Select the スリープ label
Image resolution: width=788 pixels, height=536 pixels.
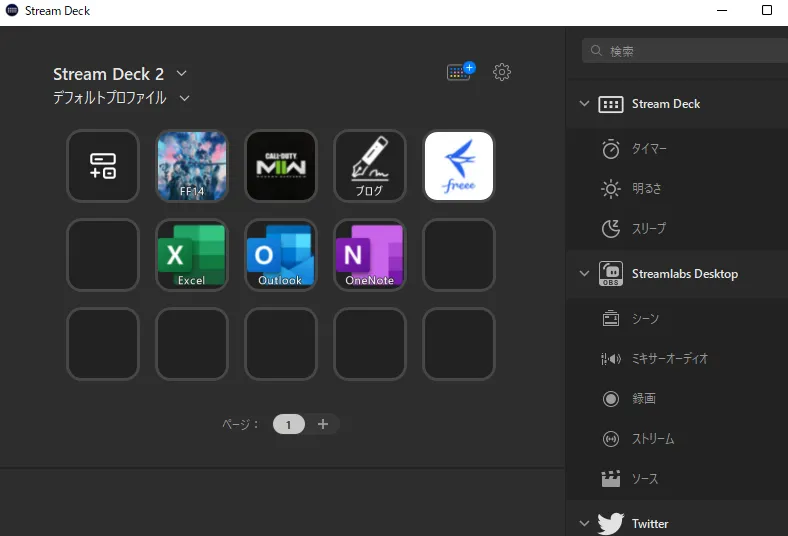(x=649, y=229)
